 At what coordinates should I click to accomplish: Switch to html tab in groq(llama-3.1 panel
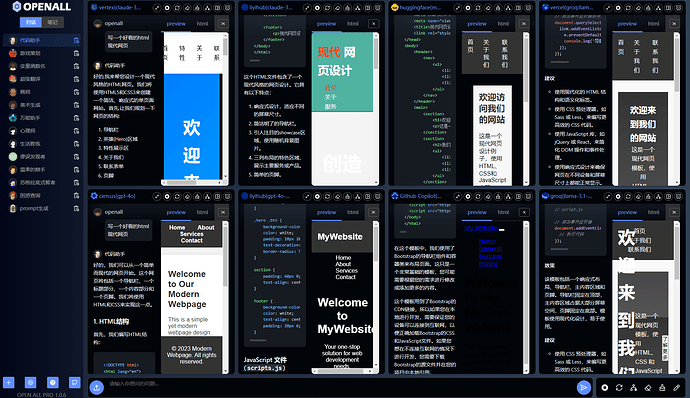point(653,212)
